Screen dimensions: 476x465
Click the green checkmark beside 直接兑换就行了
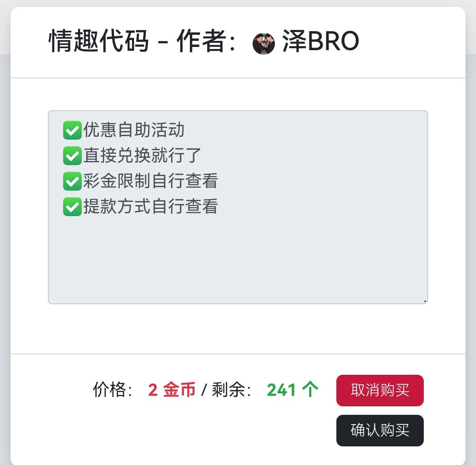click(x=72, y=156)
